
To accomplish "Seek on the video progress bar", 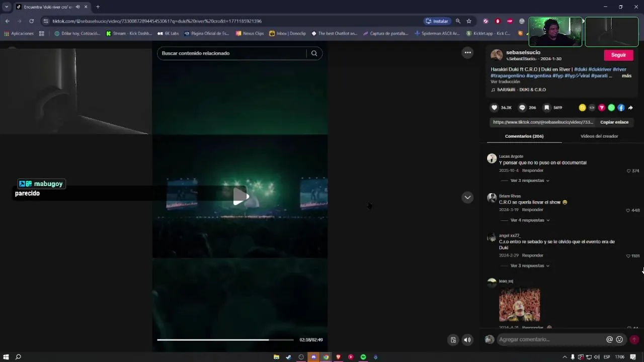I will 225,340.
